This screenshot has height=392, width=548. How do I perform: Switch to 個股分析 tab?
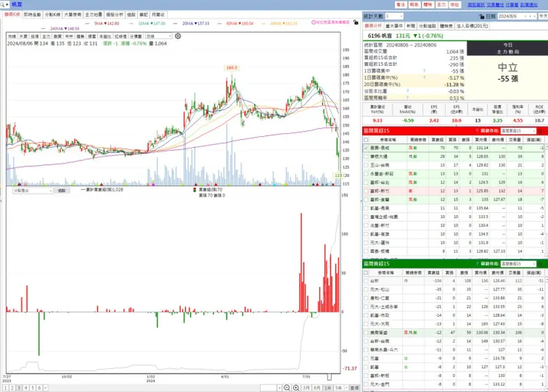115,15
